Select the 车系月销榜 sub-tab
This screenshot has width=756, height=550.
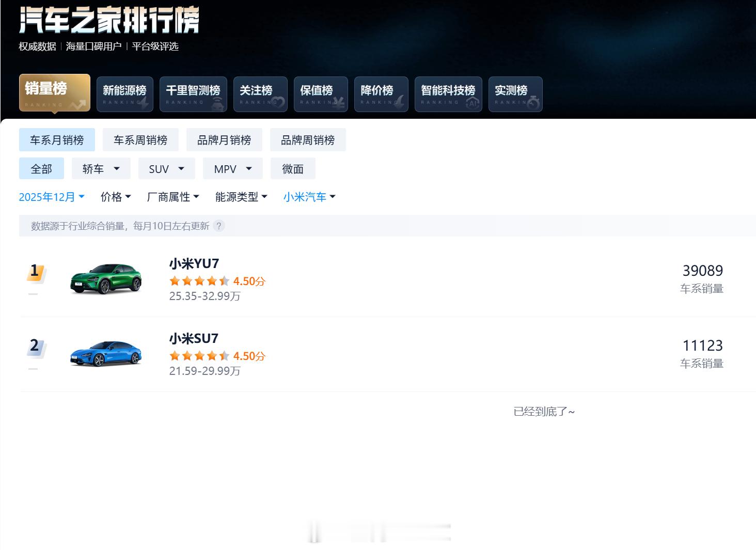click(57, 140)
